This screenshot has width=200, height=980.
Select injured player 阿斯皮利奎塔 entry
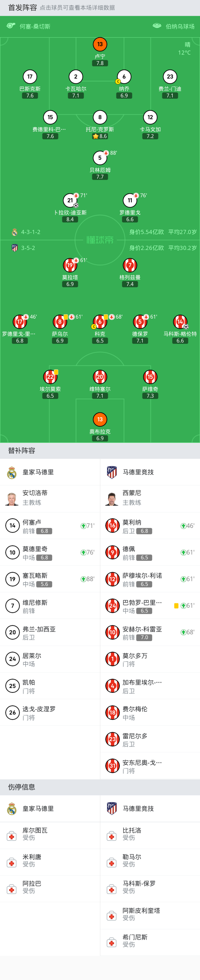tap(150, 914)
